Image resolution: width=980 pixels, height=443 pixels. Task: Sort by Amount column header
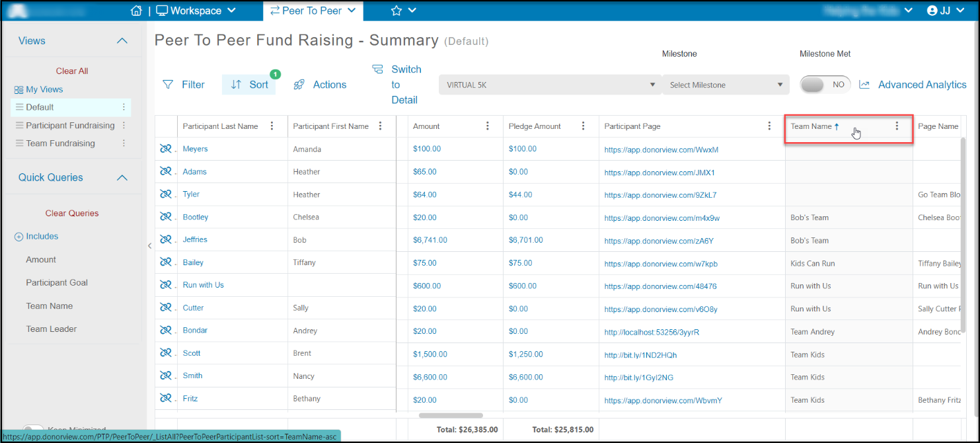coord(426,126)
